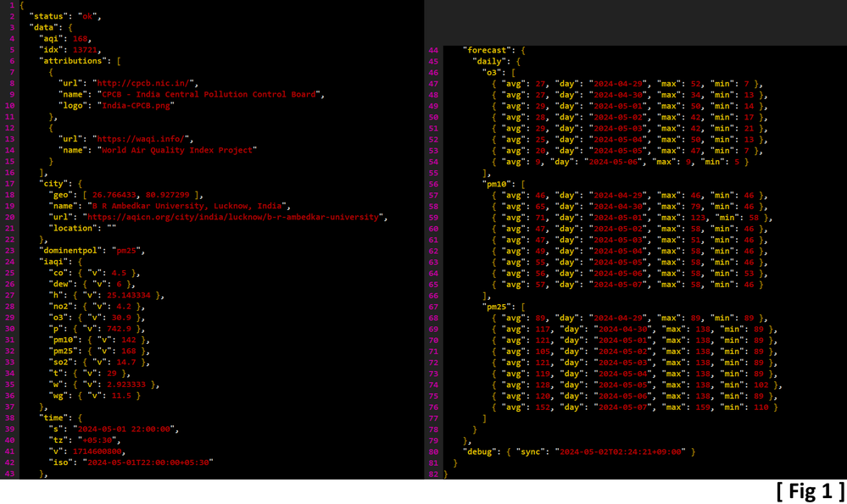The image size is (847, 504).
Task: Click the cpcb.nic.in URL string
Action: tap(145, 83)
